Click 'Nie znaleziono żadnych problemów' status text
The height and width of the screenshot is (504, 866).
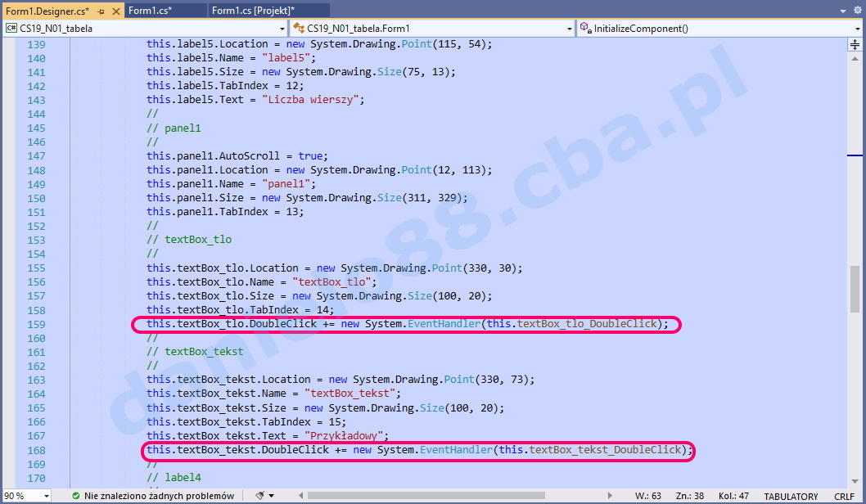coord(159,496)
